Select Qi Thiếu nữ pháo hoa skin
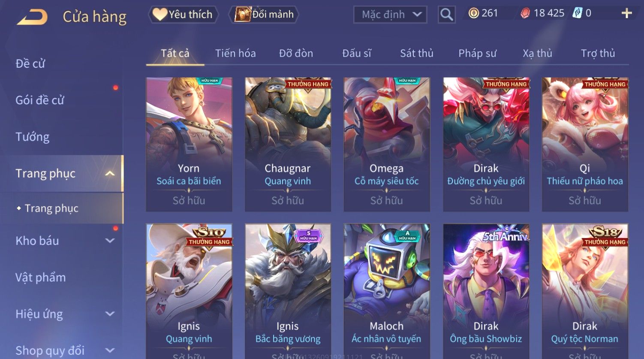The width and height of the screenshot is (644, 359). 585,144
